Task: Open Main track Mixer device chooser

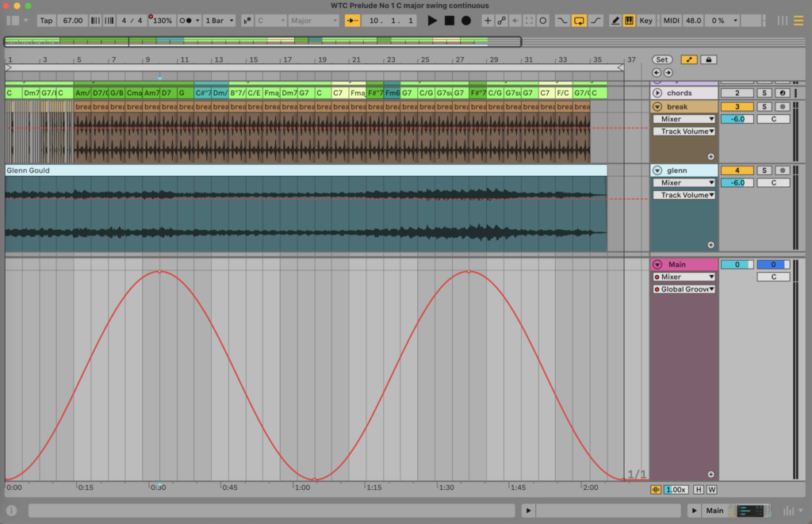Action: pos(684,277)
